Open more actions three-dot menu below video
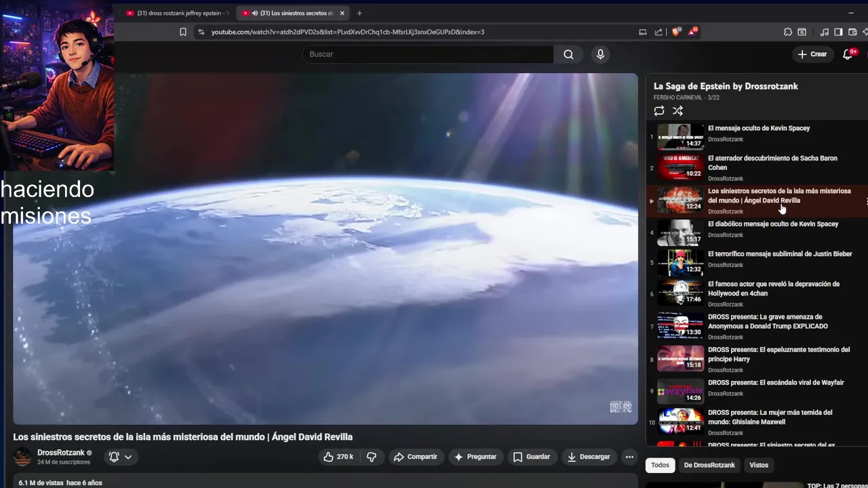Image resolution: width=868 pixels, height=488 pixels. (x=629, y=457)
